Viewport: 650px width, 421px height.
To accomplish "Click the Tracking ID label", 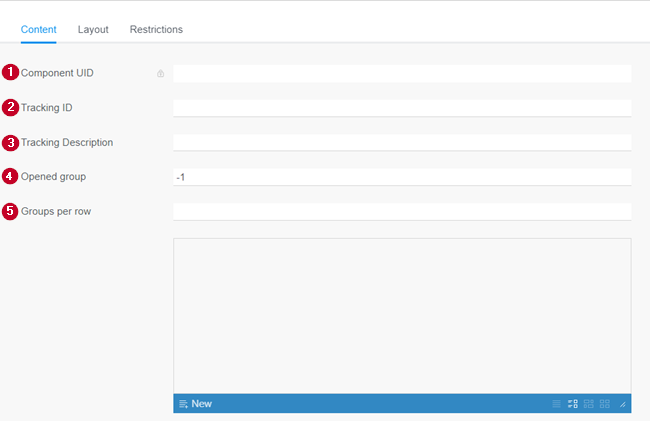I will pyautogui.click(x=46, y=108).
